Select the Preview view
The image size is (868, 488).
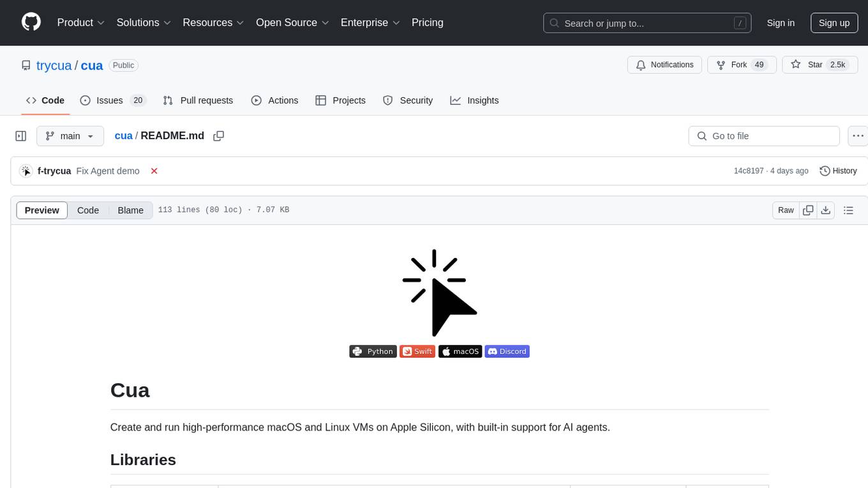42,210
